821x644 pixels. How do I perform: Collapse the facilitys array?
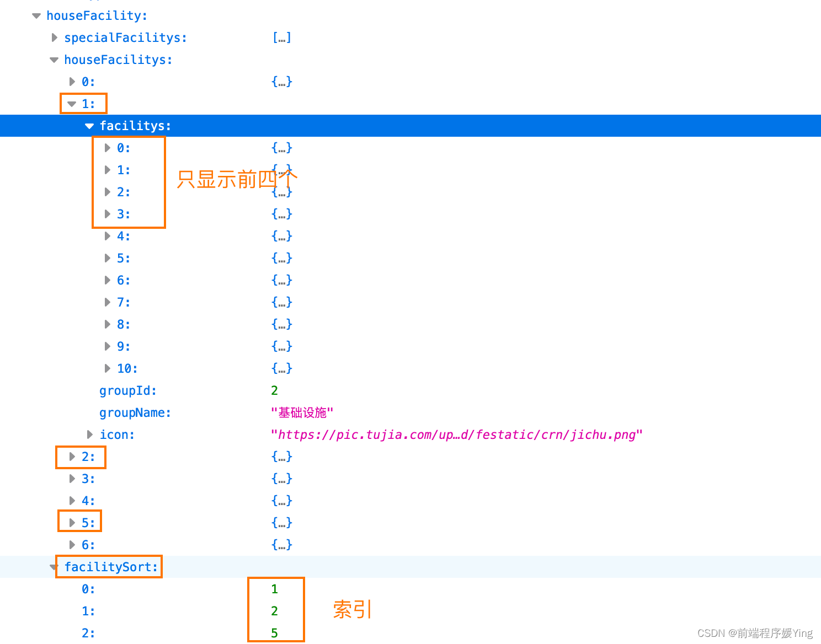click(x=89, y=125)
